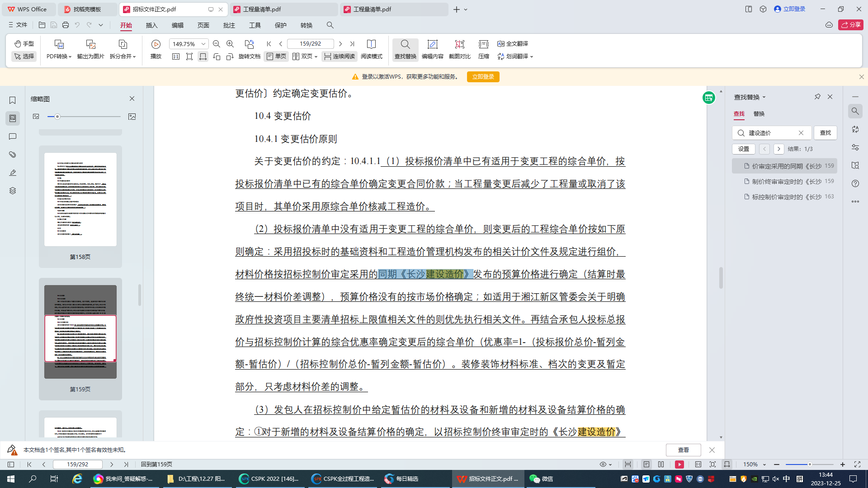Viewport: 868px width, 488px height.
Task: Select result 标控制价审定时的《长沙 163
Action: pos(784,197)
